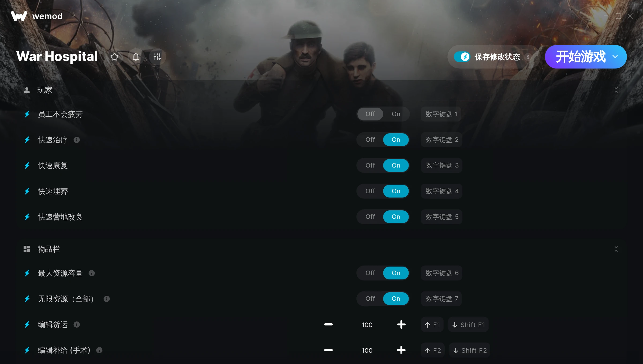Change the Shift F1 decrease hotkey

click(468, 325)
